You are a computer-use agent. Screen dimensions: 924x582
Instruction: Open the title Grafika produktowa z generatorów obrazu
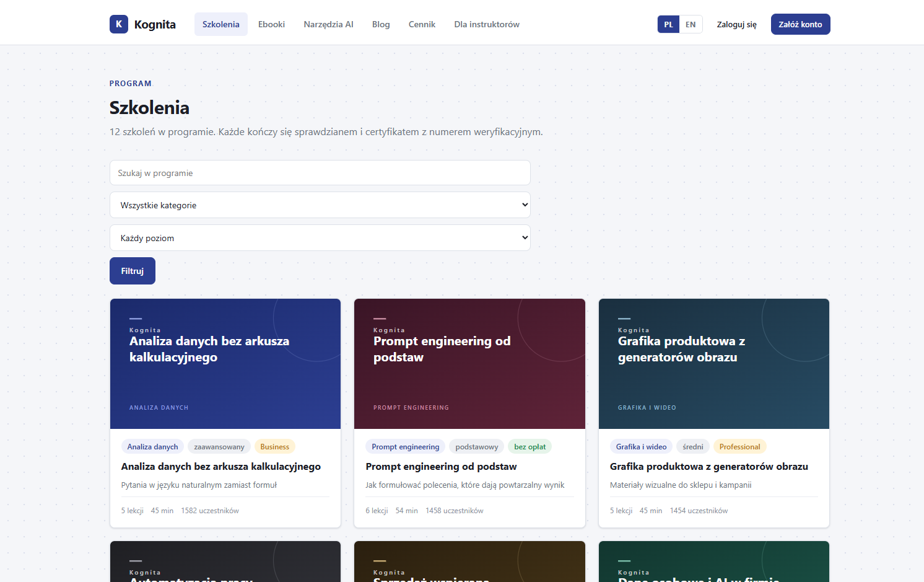click(709, 466)
